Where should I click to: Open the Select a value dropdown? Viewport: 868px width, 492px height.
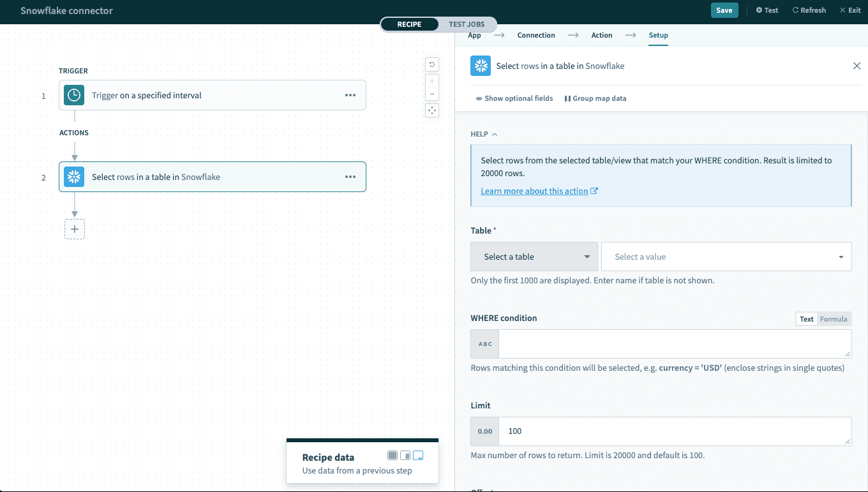point(726,256)
